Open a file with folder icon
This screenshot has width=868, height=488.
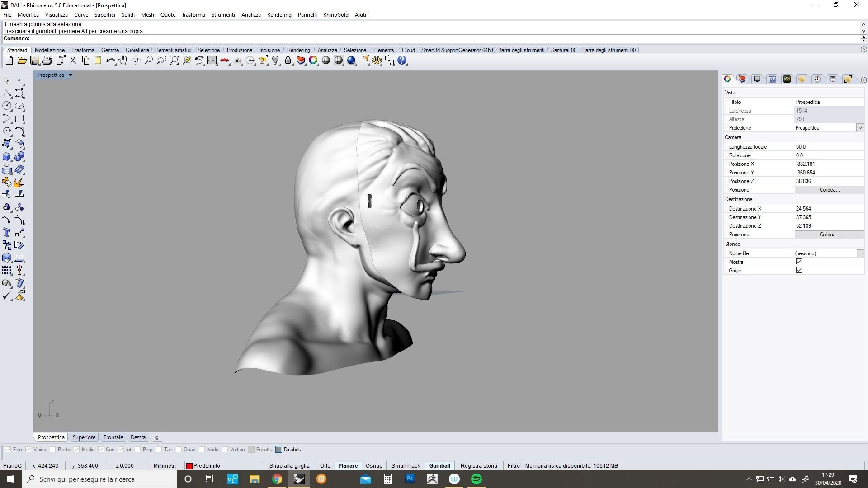(x=22, y=61)
